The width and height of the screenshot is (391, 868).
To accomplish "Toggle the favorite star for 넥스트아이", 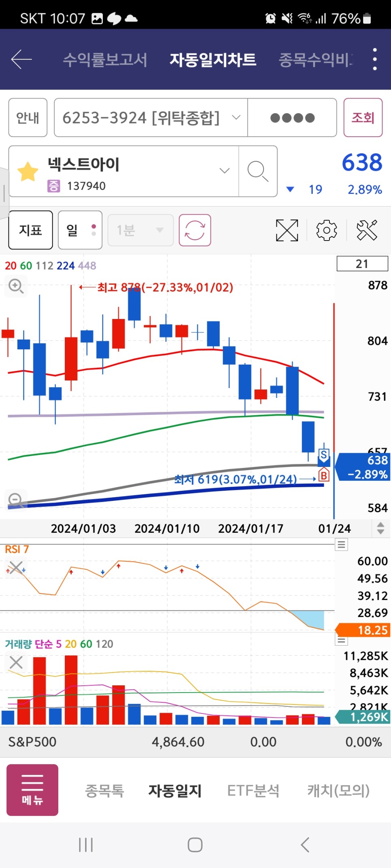I will [x=28, y=172].
